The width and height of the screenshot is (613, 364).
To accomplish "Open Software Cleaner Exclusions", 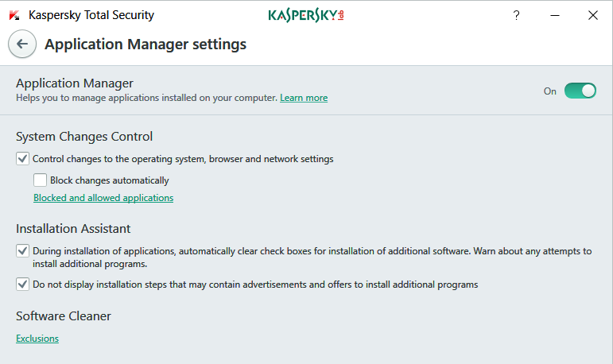I will (37, 339).
